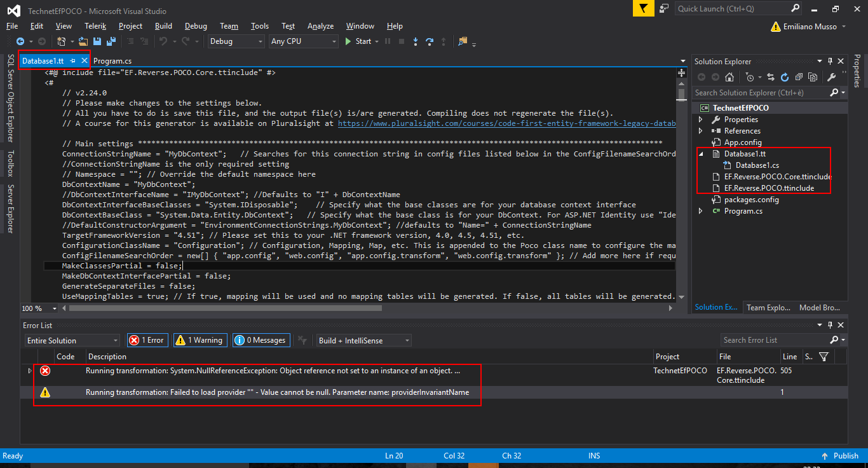Click the Home icon in Solution Explorer
Screen dimensions: 868x468
point(729,77)
